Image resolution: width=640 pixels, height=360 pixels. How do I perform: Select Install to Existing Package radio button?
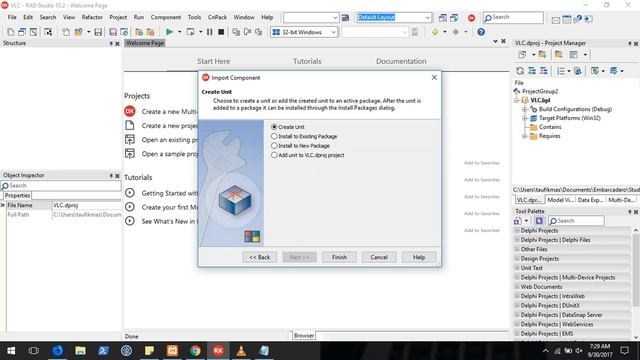tap(274, 136)
